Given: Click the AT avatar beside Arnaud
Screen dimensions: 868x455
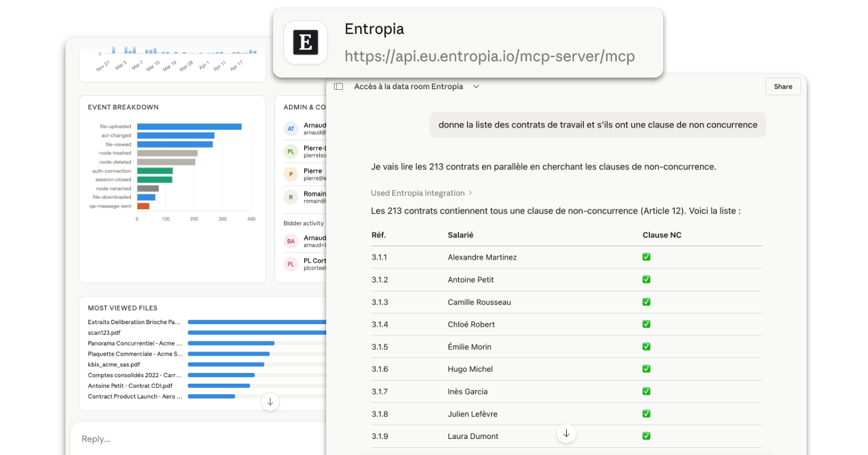Looking at the screenshot, I should [291, 128].
